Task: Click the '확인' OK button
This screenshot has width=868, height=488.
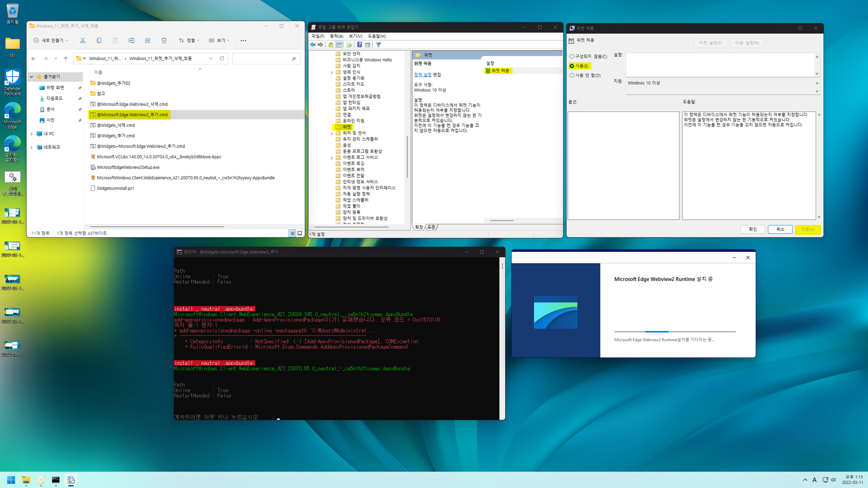Action: (753, 229)
